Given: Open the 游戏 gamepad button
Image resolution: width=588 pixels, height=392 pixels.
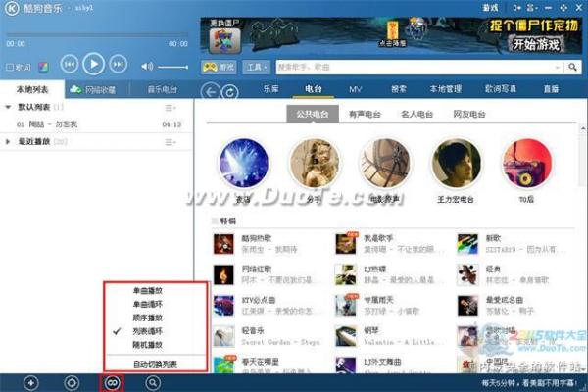Looking at the screenshot, I should 219,68.
